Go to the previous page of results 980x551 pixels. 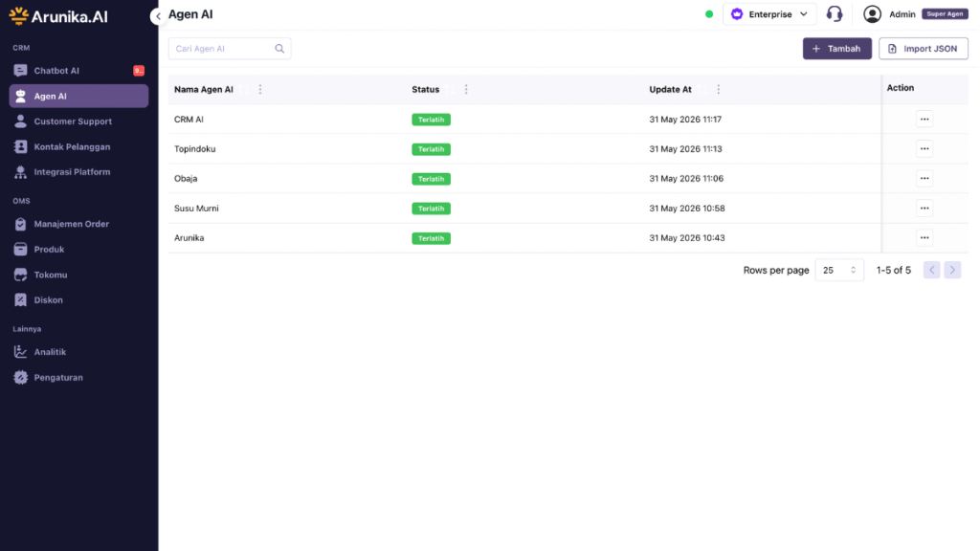pos(931,270)
